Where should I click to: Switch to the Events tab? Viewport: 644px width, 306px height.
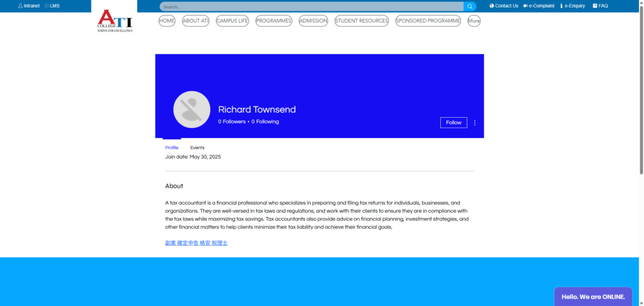click(197, 147)
